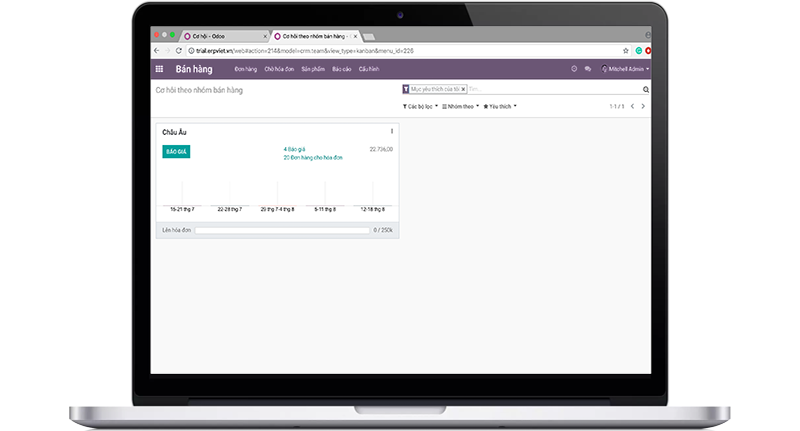Click the 'Lên hóa đơn' progress bar
This screenshot has width=800, height=431.
[282, 230]
